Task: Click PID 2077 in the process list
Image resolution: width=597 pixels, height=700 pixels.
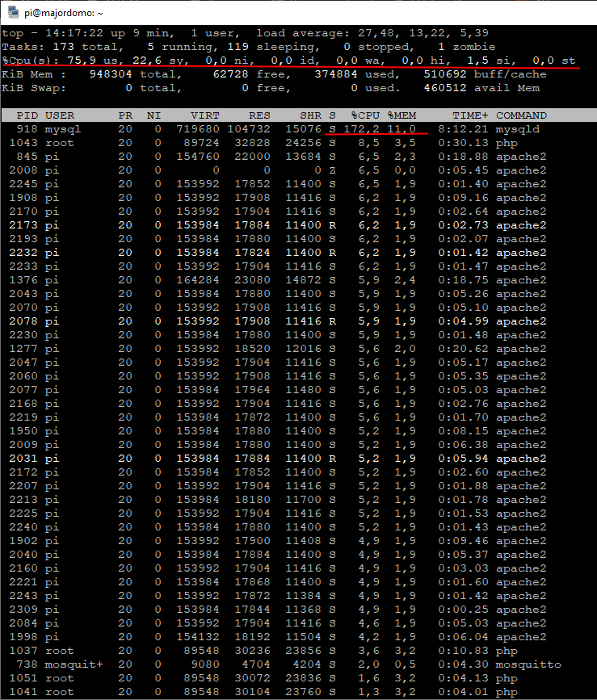Action: tap(23, 390)
